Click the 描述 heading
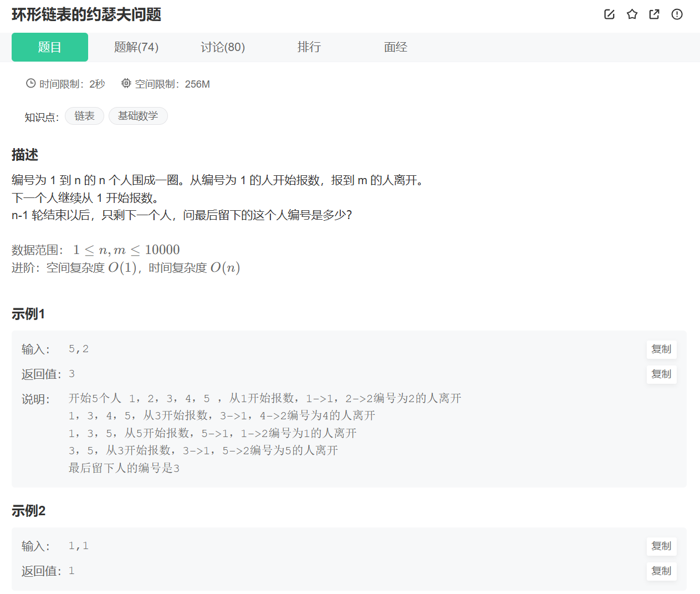The image size is (700, 594). [25, 155]
